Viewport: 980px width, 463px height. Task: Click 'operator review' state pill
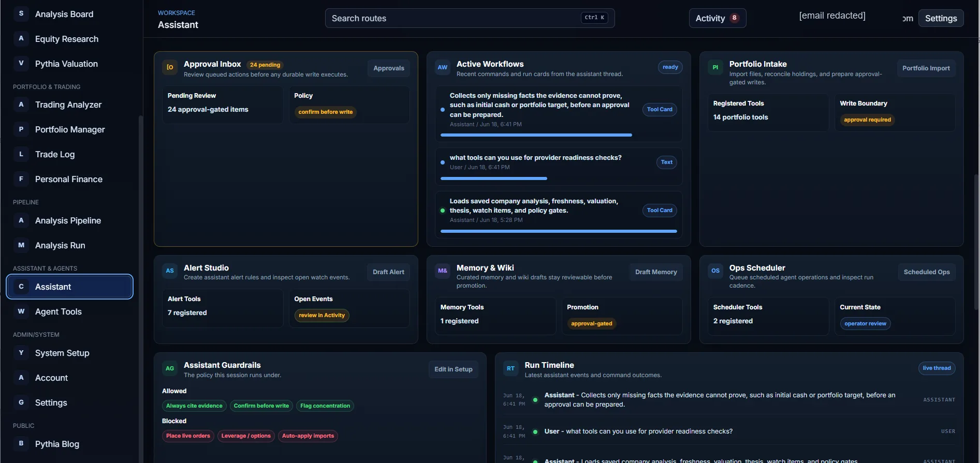pos(865,324)
